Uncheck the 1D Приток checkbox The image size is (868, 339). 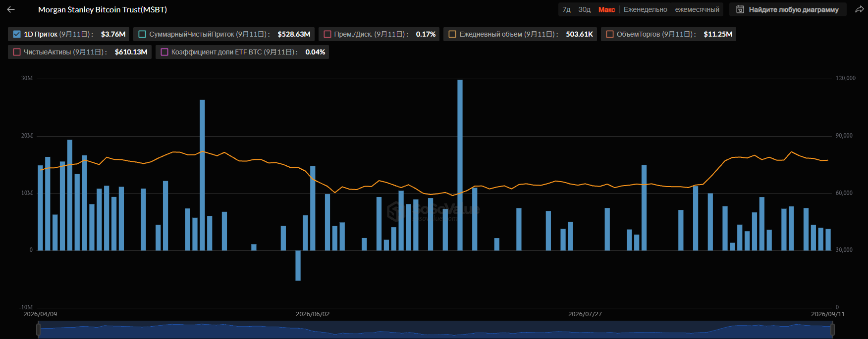(x=17, y=34)
